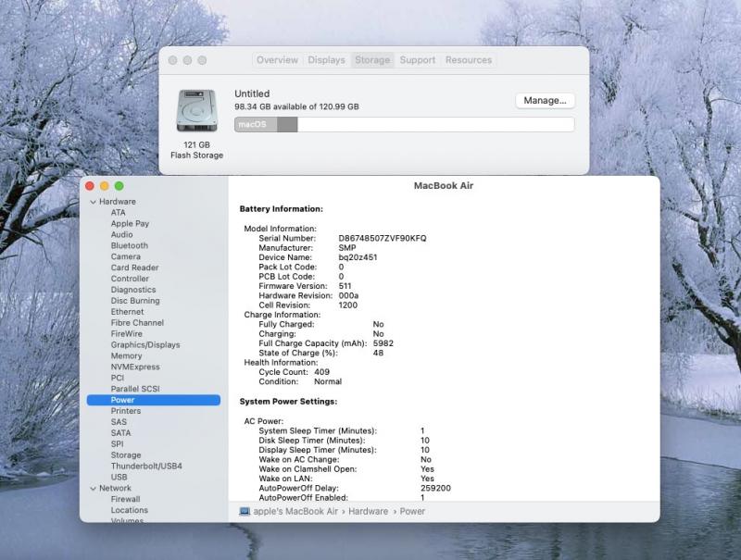Select Fibre Channel in the sidebar
Viewport: 741px width, 560px height.
[x=137, y=322]
